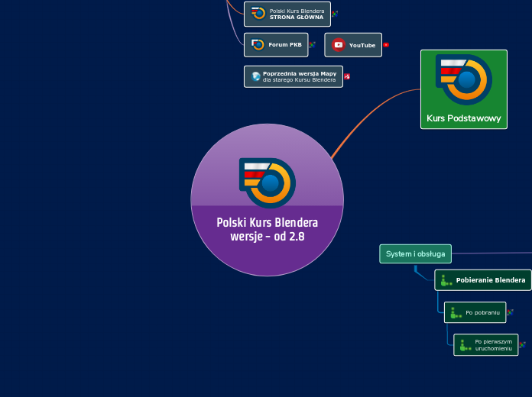Click the red attachment icon beside Poprzednia wersja Mapy

click(347, 76)
